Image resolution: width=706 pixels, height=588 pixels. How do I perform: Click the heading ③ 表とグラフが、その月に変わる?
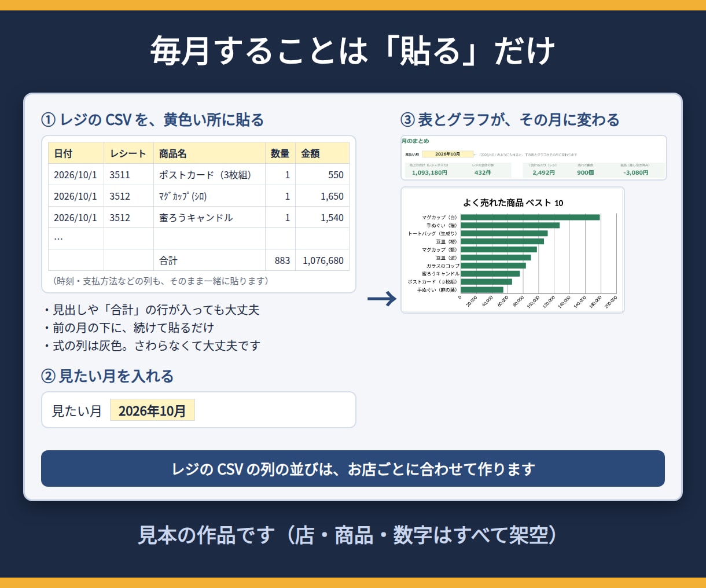click(510, 120)
